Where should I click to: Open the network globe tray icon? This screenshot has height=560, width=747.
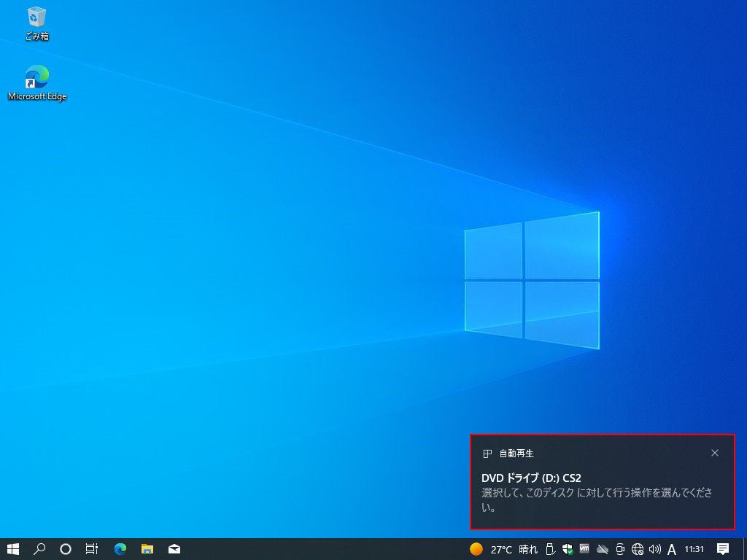tap(638, 550)
